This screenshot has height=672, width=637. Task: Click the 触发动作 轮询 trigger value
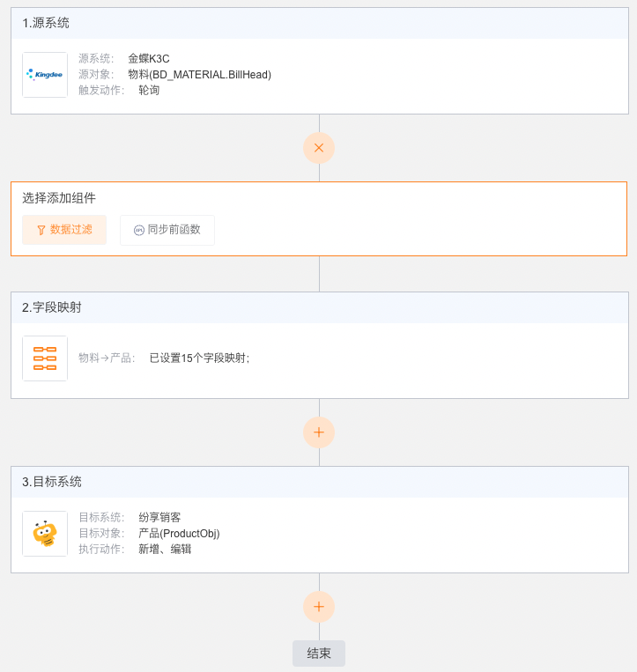click(149, 90)
